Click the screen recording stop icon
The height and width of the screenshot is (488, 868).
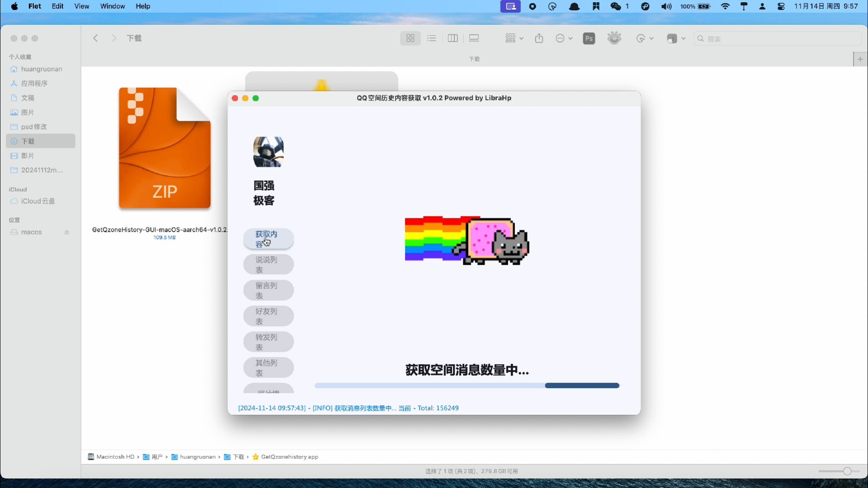point(533,6)
